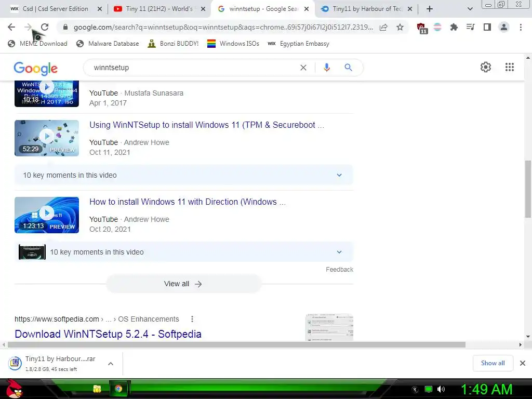Play the 1:23:13 video thumbnail
This screenshot has width=532, height=399.
point(46,215)
